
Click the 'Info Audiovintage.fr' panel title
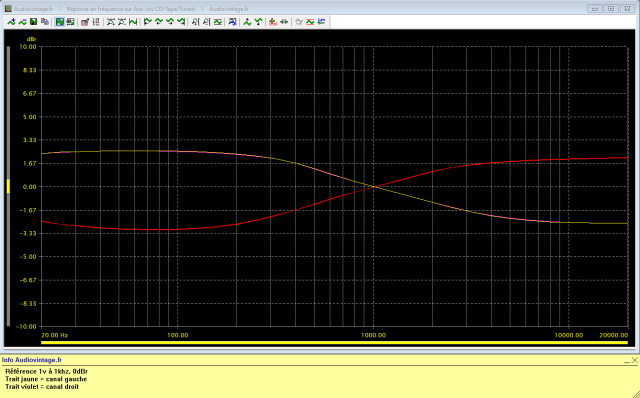point(32,360)
